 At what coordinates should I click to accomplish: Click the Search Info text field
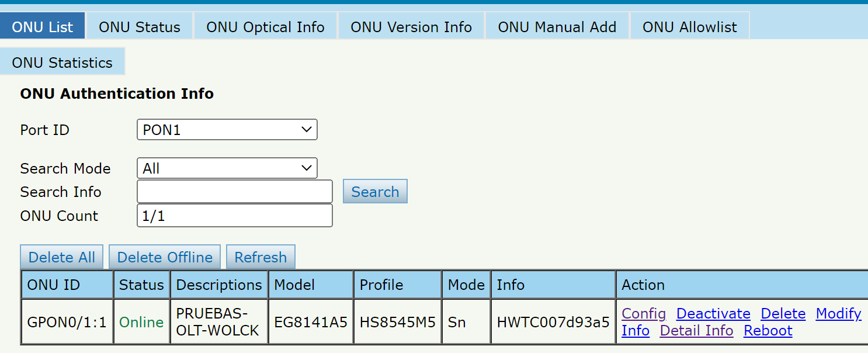point(234,192)
